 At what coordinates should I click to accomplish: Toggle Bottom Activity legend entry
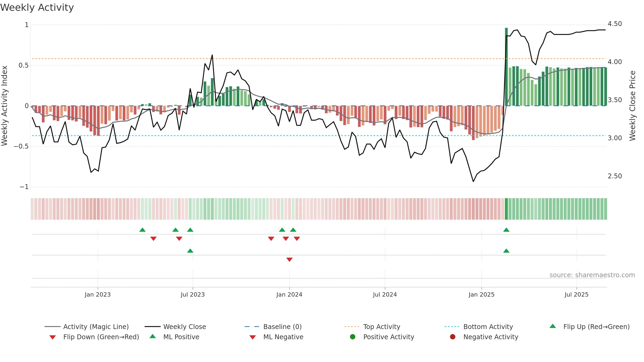tap(479, 327)
